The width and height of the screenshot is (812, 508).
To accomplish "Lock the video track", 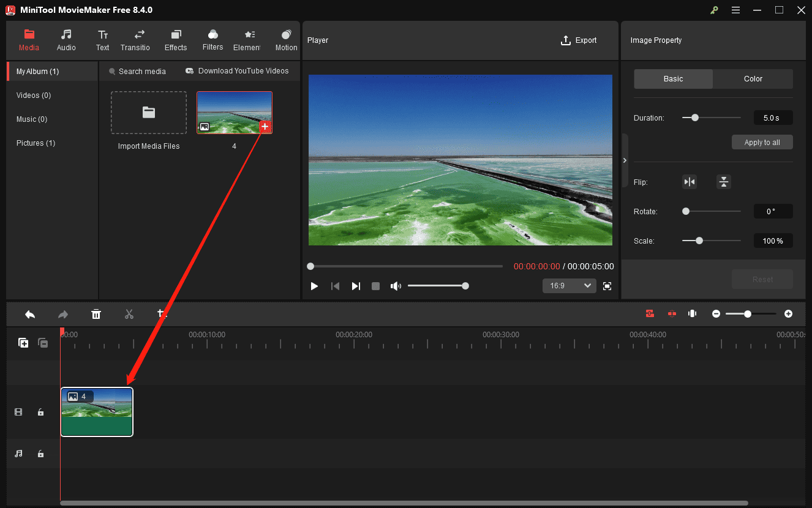I will [x=40, y=412].
